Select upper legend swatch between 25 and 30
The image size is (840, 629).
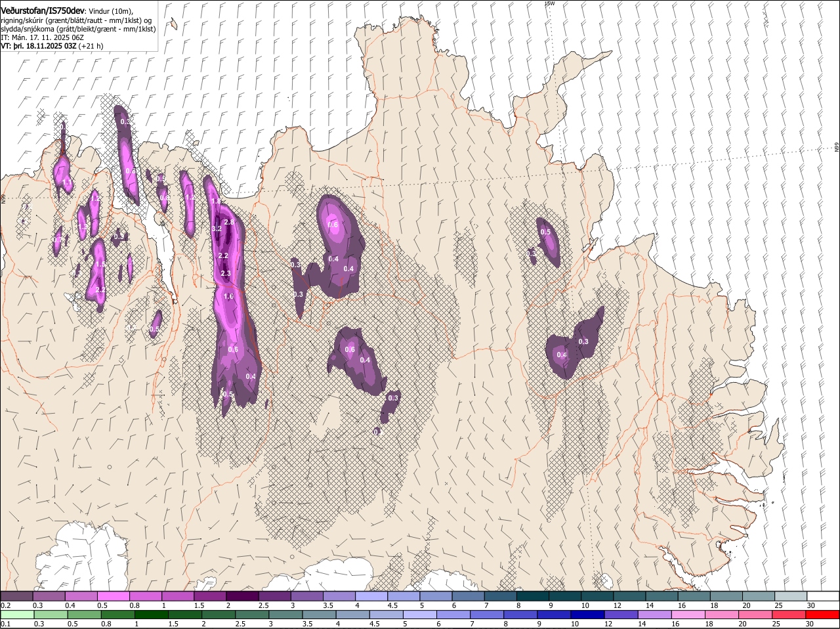[791, 596]
